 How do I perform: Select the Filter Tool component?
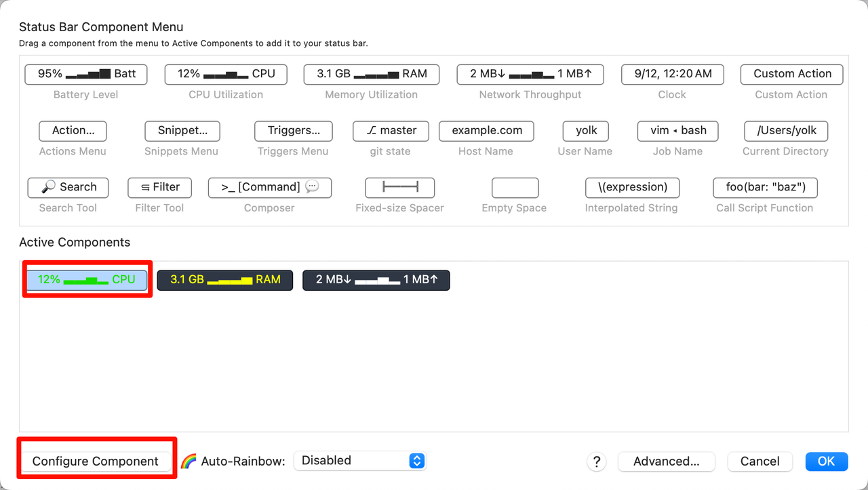tap(159, 188)
